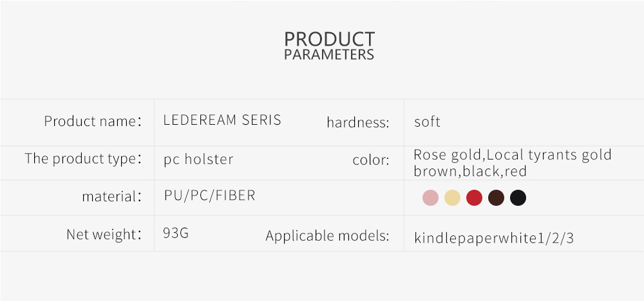Click The product type label
Viewport: 644px width, 301px height.
point(83,158)
